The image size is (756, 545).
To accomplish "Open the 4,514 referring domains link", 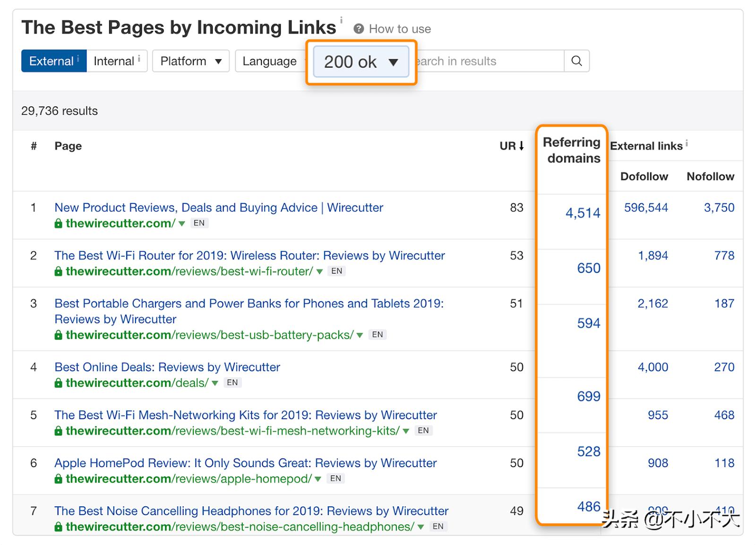I will pyautogui.click(x=583, y=213).
